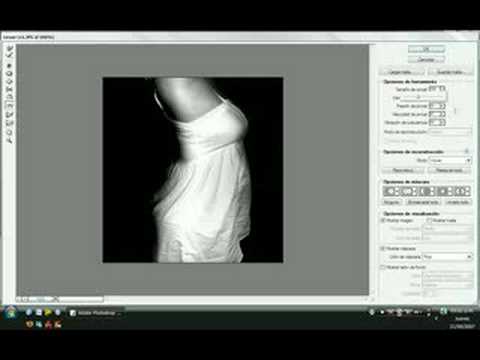Click the first mask option icon
This screenshot has height=360, width=480.
point(391,191)
